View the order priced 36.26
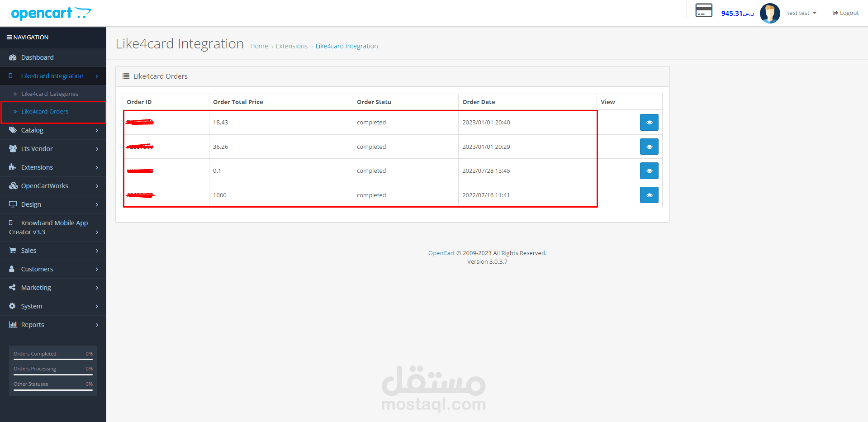This screenshot has height=422, width=868. click(x=649, y=147)
